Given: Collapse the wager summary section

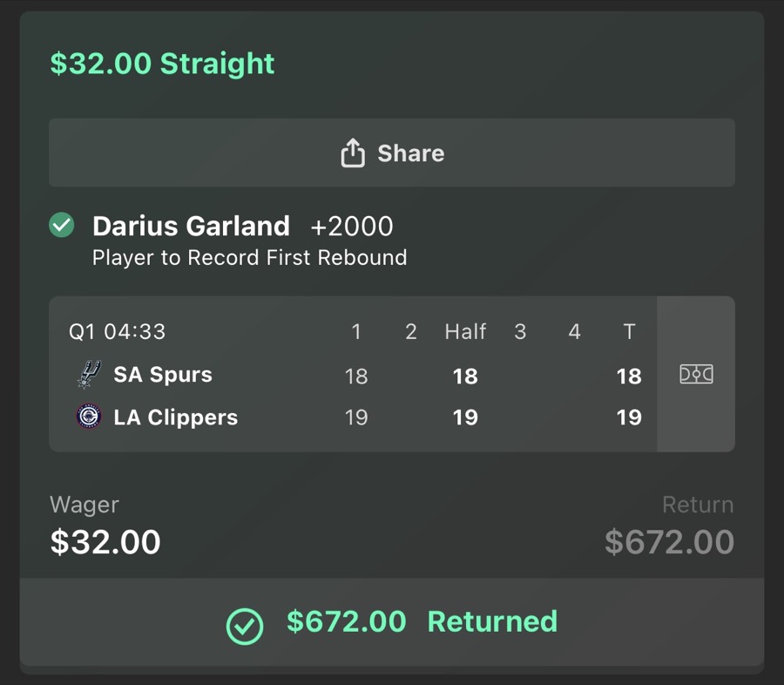Looking at the screenshot, I should tap(392, 523).
